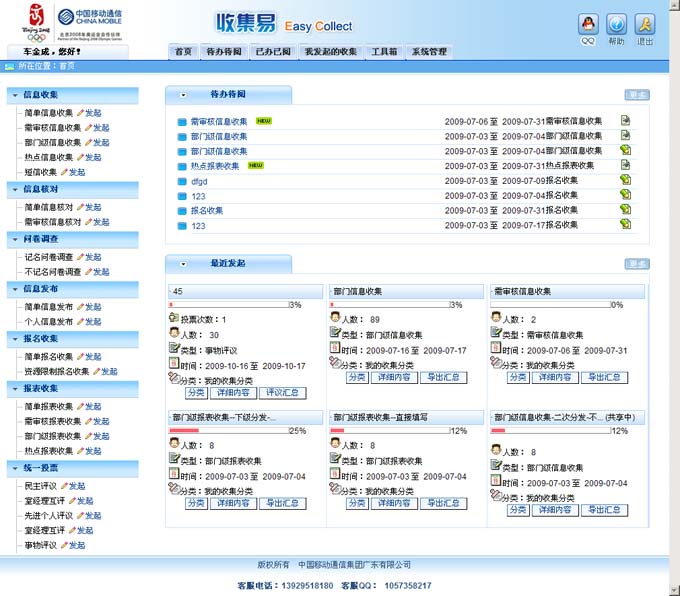The height and width of the screenshot is (596, 680).
Task: Click pencil 发起 icon beside 简单信息收集
Action: pos(80,113)
